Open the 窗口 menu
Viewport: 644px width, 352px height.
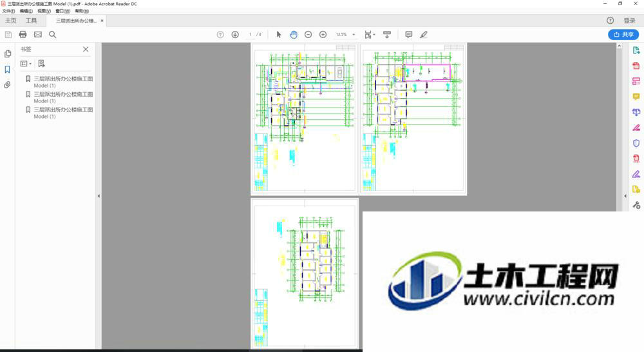tap(63, 11)
